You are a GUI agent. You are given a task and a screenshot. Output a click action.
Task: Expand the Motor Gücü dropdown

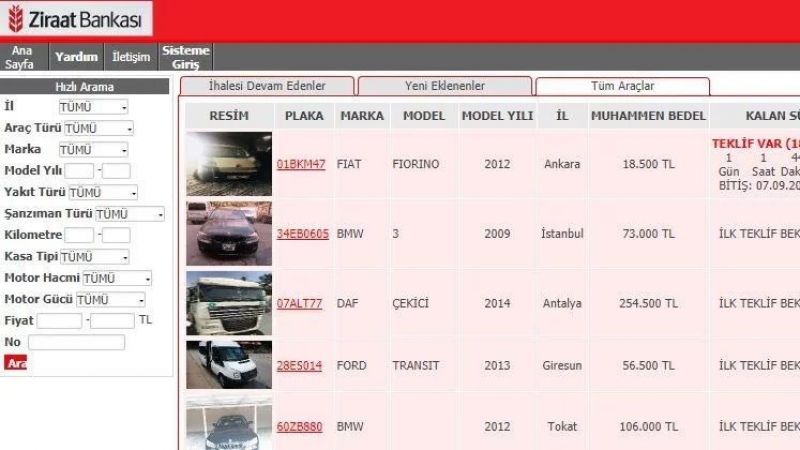[111, 300]
